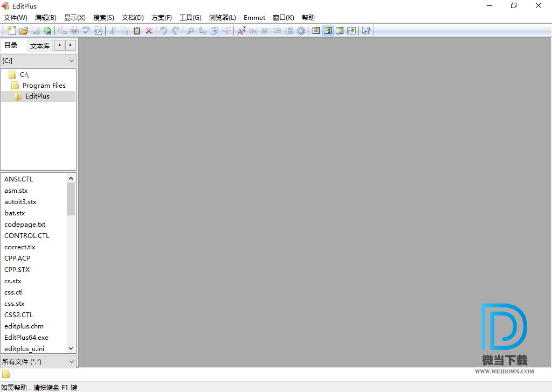Open the 显示(X) menu

[74, 18]
